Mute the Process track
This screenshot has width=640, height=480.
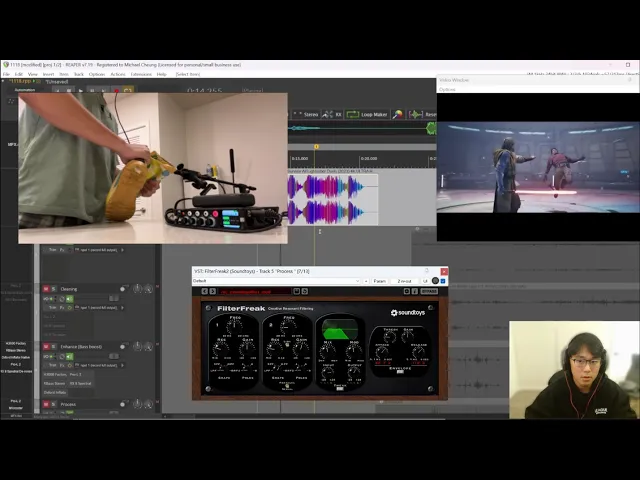coord(46,404)
